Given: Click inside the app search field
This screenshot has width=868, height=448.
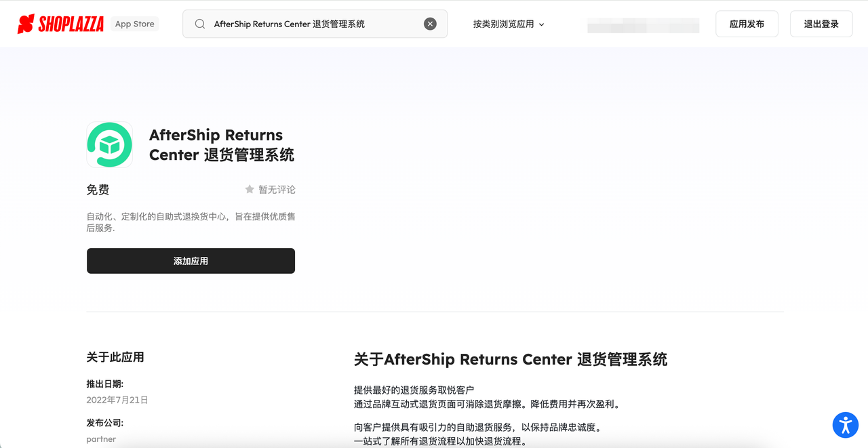Looking at the screenshot, I should 305,23.
